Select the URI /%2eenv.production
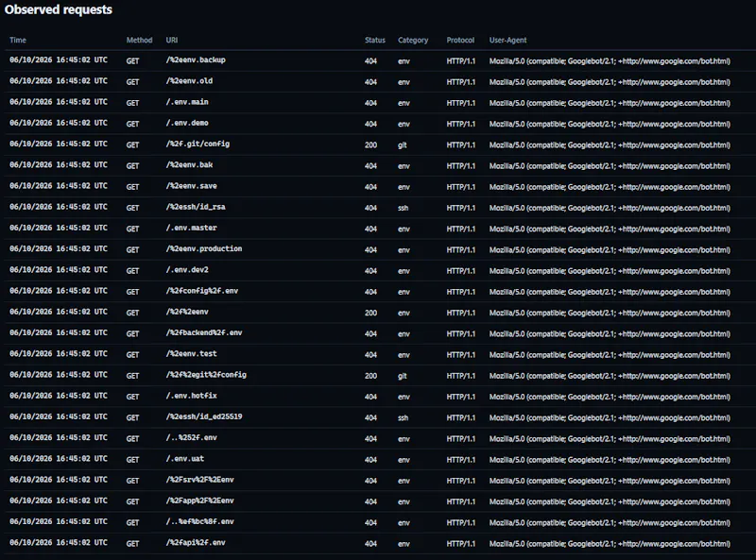Image resolution: width=756 pixels, height=560 pixels. (204, 248)
